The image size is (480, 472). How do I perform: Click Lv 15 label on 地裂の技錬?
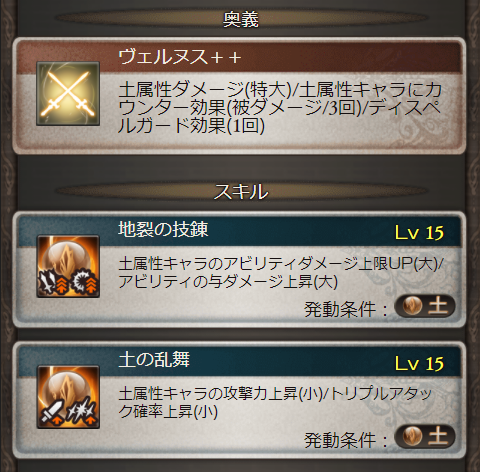pos(419,232)
